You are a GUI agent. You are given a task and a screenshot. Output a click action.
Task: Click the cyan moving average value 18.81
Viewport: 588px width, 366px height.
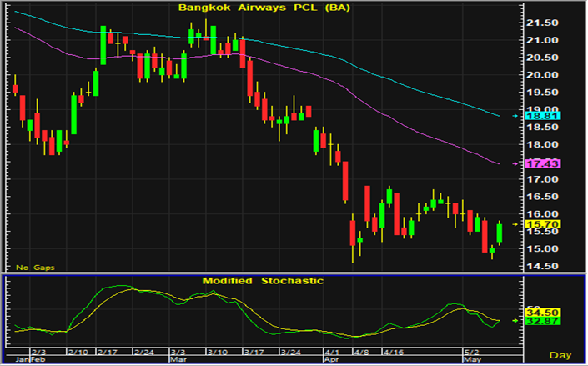point(543,116)
